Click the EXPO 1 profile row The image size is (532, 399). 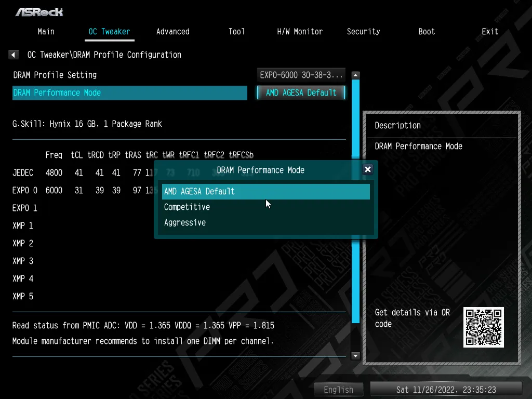25,208
